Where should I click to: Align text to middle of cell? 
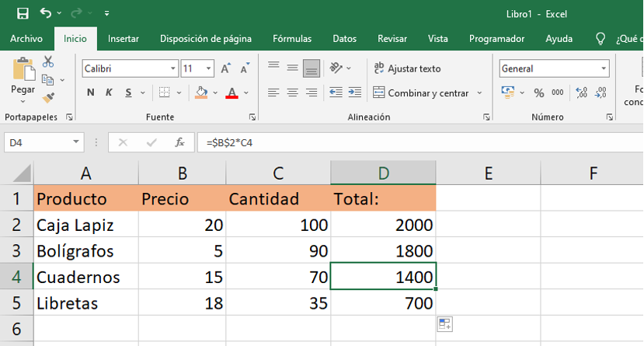[x=292, y=68]
